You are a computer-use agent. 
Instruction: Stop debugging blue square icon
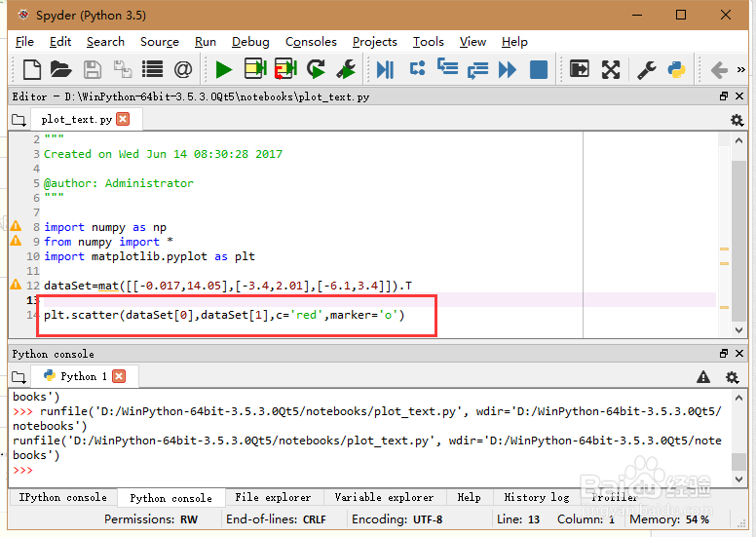tap(539, 69)
